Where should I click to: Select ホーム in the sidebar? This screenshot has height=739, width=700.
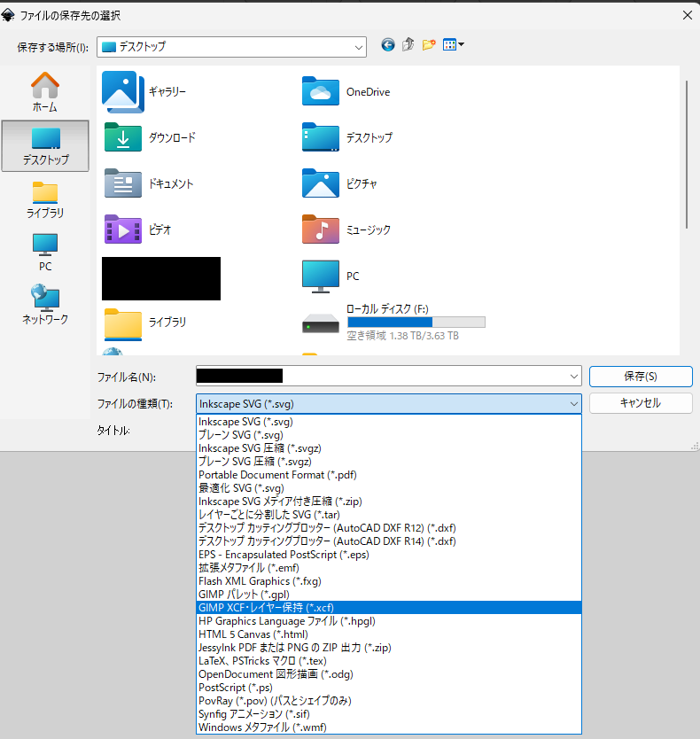(x=45, y=92)
